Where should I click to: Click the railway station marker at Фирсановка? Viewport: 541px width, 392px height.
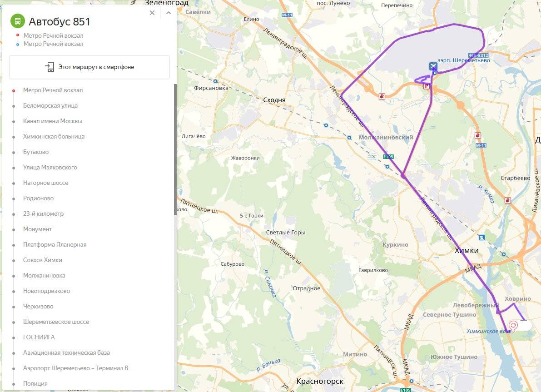215,81
